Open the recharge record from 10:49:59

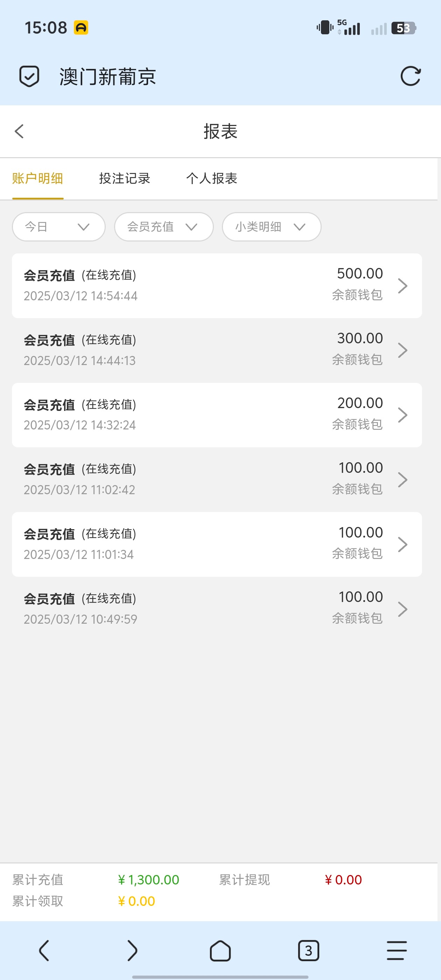pyautogui.click(x=217, y=609)
